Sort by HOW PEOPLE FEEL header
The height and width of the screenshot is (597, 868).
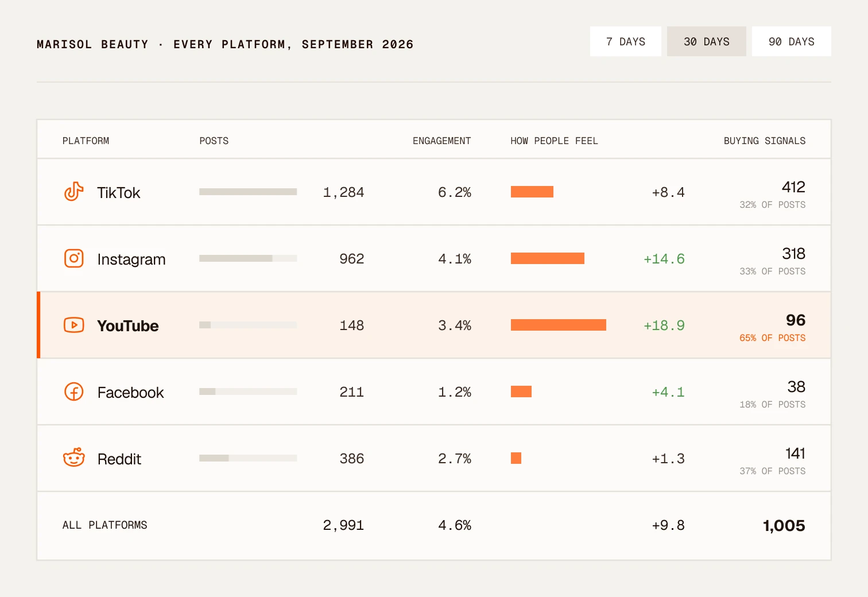(554, 141)
